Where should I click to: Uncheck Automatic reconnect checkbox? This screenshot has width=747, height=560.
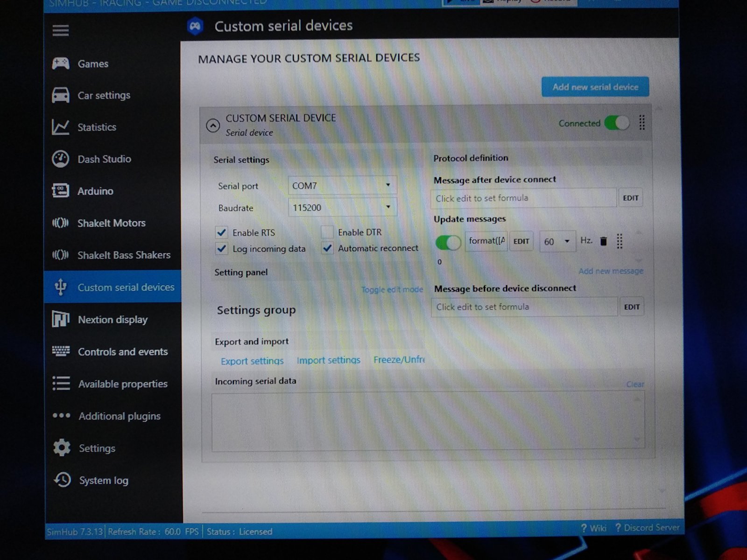[328, 248]
